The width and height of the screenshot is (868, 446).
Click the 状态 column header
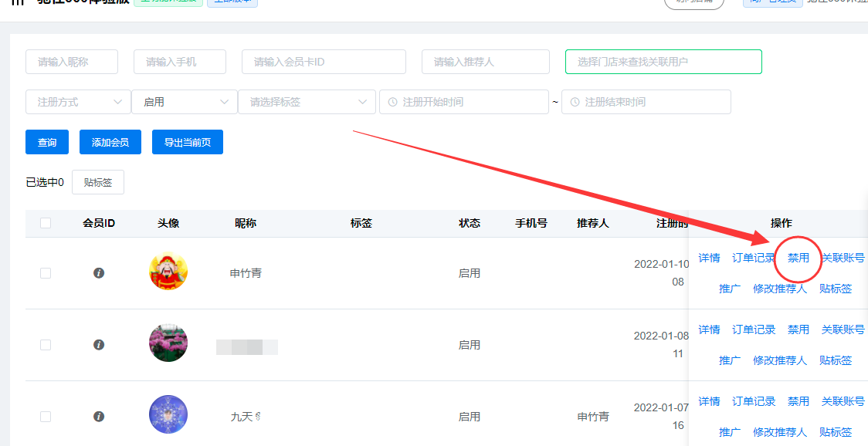[470, 223]
